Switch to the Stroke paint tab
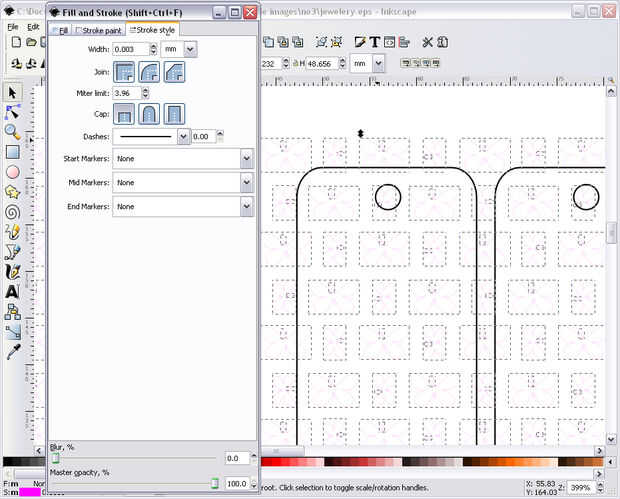 coord(98,30)
